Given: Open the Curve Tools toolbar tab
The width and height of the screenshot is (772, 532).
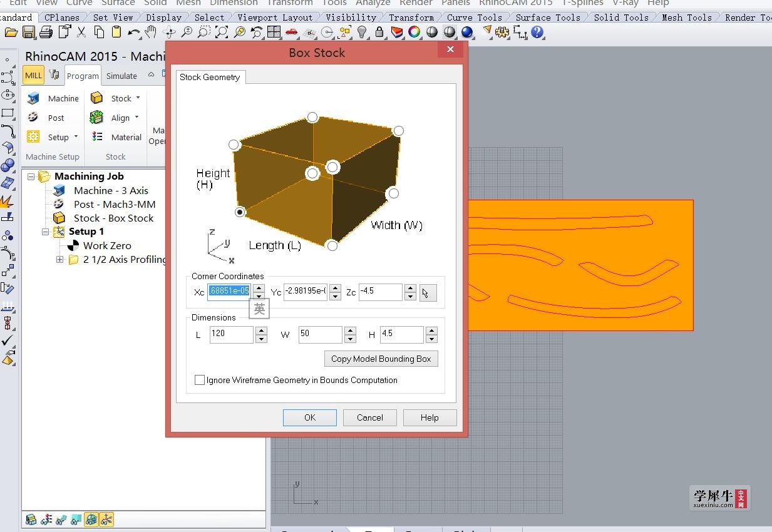Looking at the screenshot, I should pos(475,17).
